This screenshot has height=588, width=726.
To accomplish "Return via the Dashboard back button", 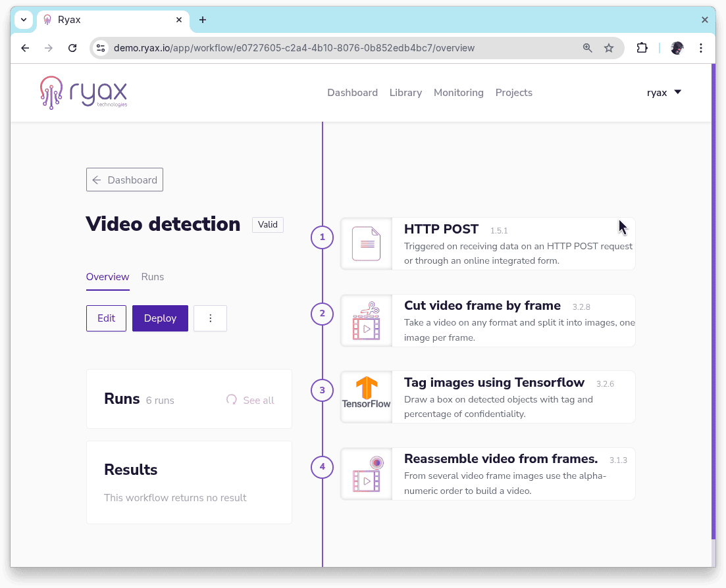I will pyautogui.click(x=124, y=180).
